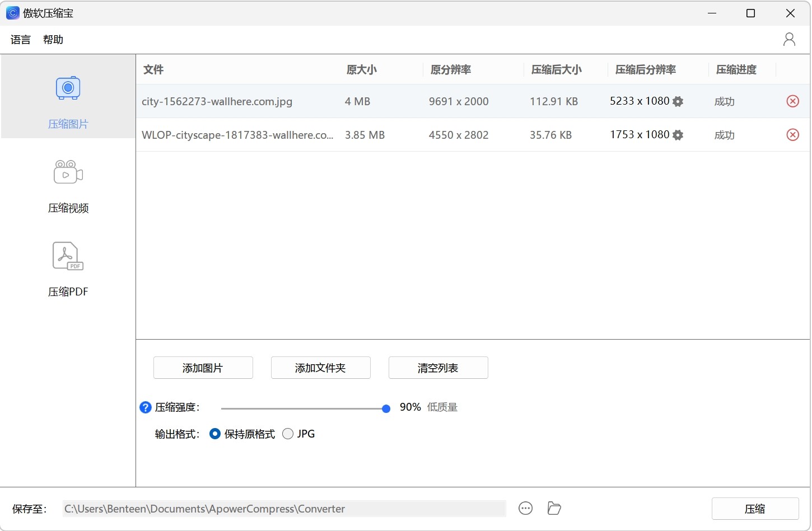The image size is (812, 531).
Task: Select file city-1562273-wallhere.com.jpg
Action: click(217, 101)
